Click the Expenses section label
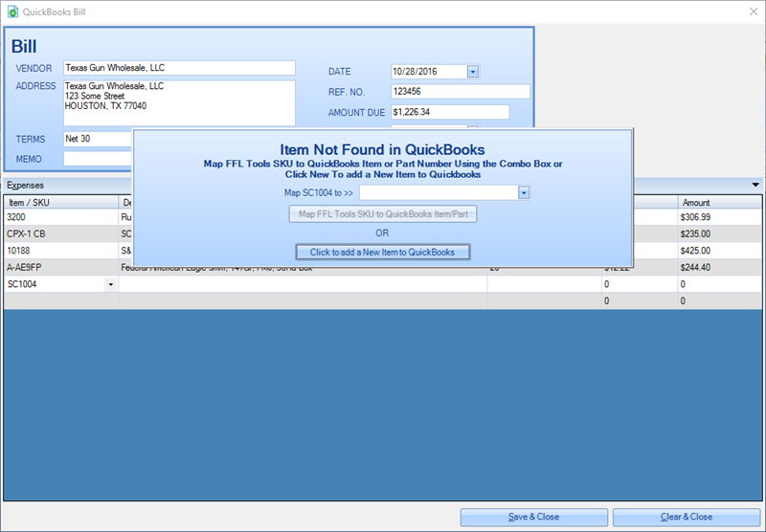This screenshot has height=532, width=766. [x=26, y=186]
